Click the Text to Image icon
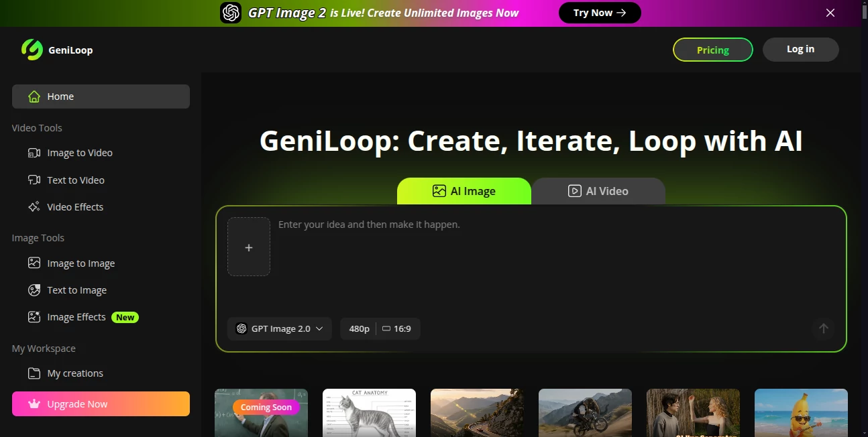The image size is (868, 437). pyautogui.click(x=34, y=290)
